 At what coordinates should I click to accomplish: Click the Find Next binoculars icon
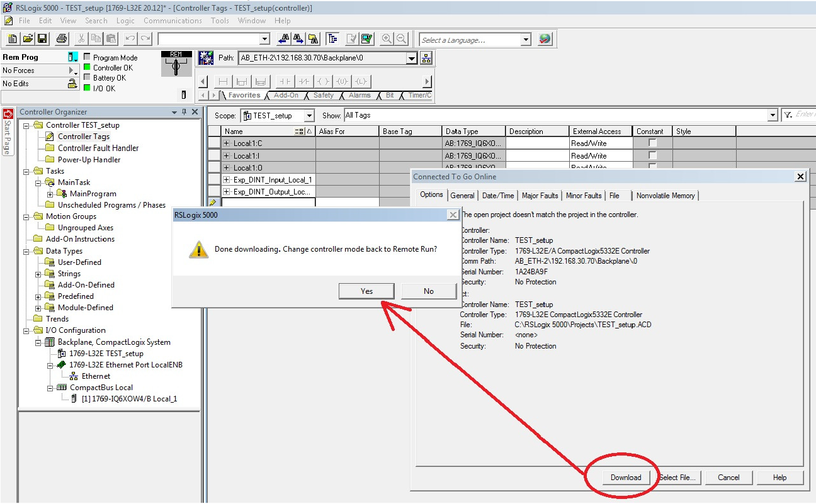pos(298,39)
